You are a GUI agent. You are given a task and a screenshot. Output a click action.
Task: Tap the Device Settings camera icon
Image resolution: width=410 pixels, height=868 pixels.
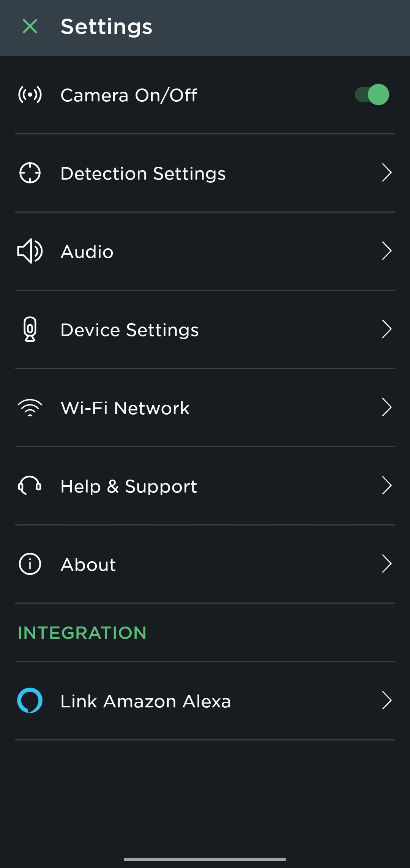30,329
